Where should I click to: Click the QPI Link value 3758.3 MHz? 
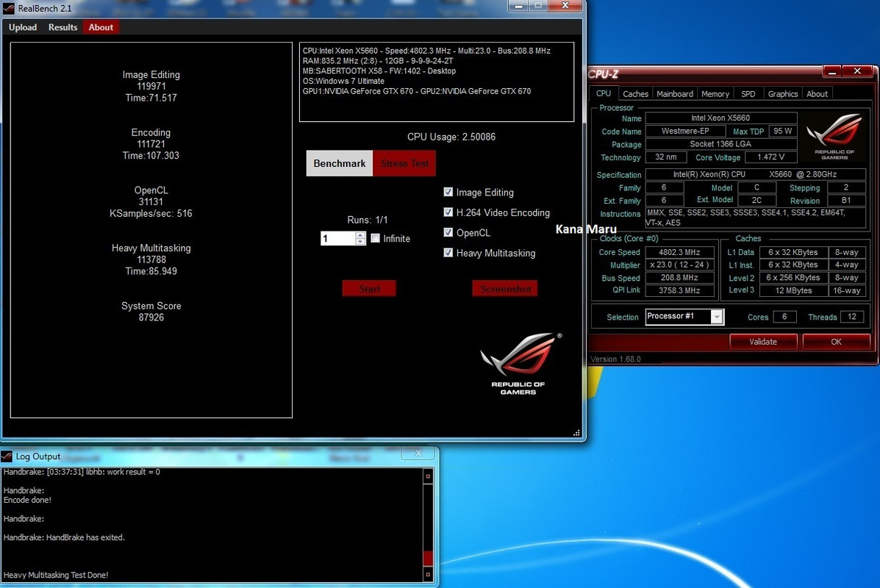tap(679, 290)
